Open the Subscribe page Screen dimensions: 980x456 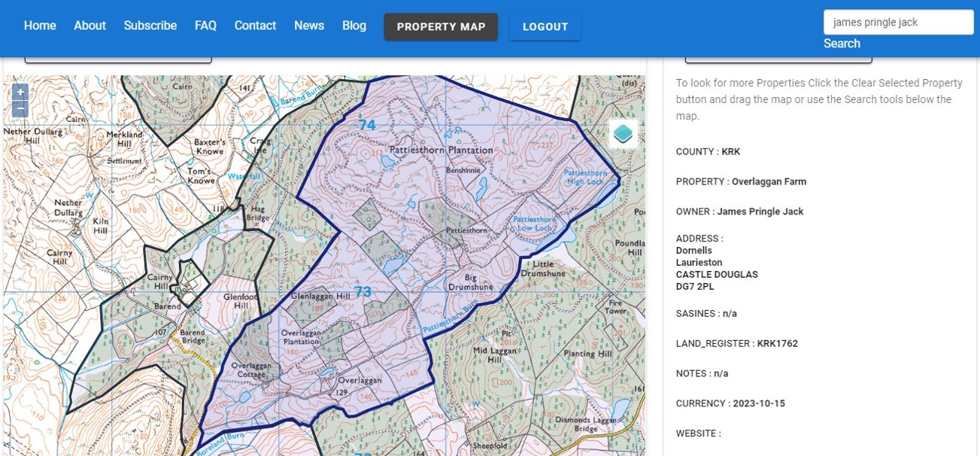tap(150, 26)
